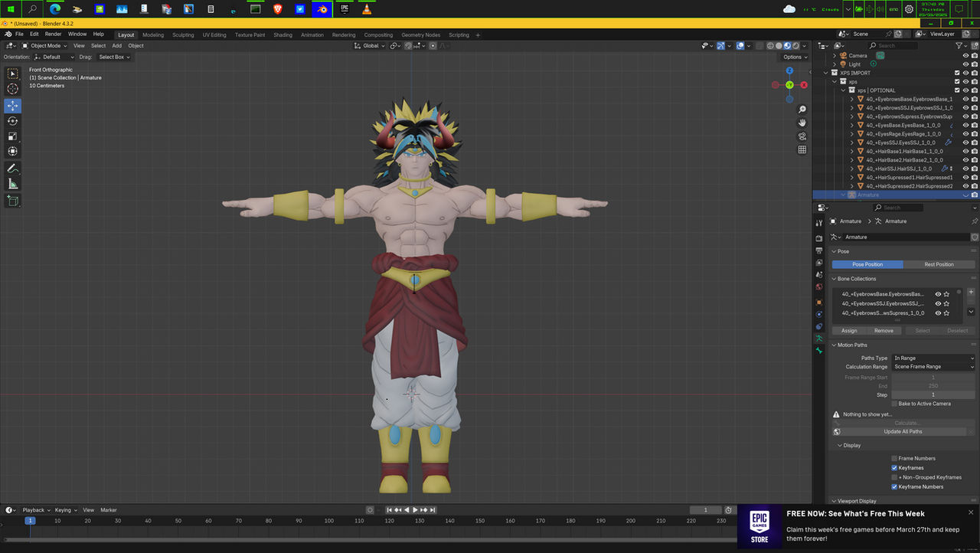
Task: Choose the Transform tool
Action: click(x=12, y=152)
